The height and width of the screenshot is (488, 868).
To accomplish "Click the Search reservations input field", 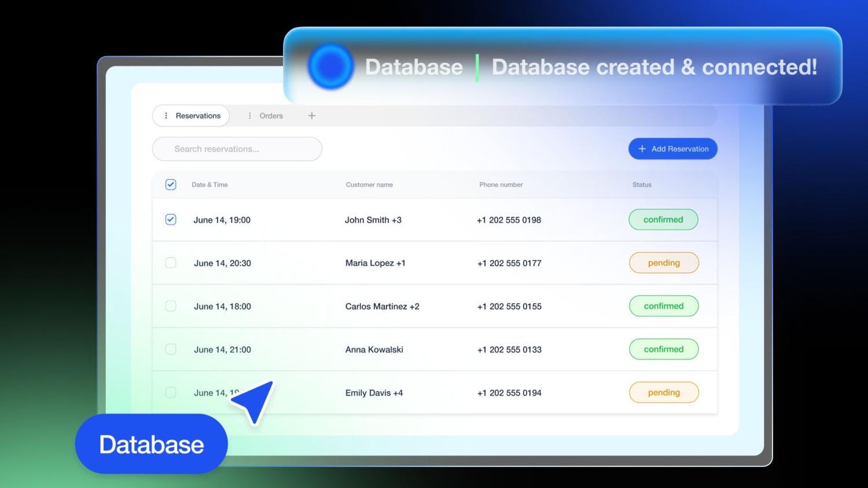I will pos(237,149).
